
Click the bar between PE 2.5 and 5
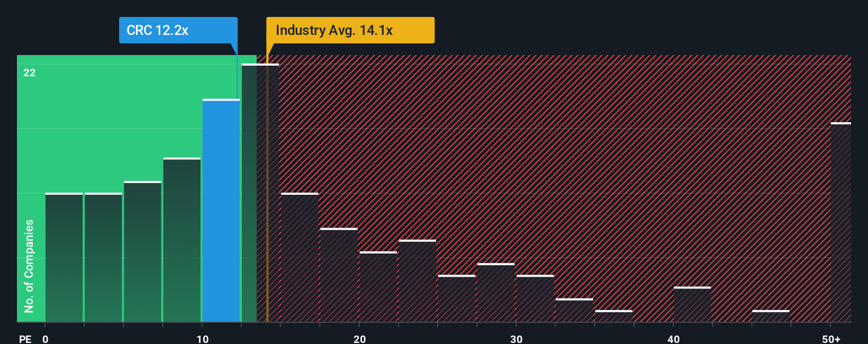pos(103,258)
